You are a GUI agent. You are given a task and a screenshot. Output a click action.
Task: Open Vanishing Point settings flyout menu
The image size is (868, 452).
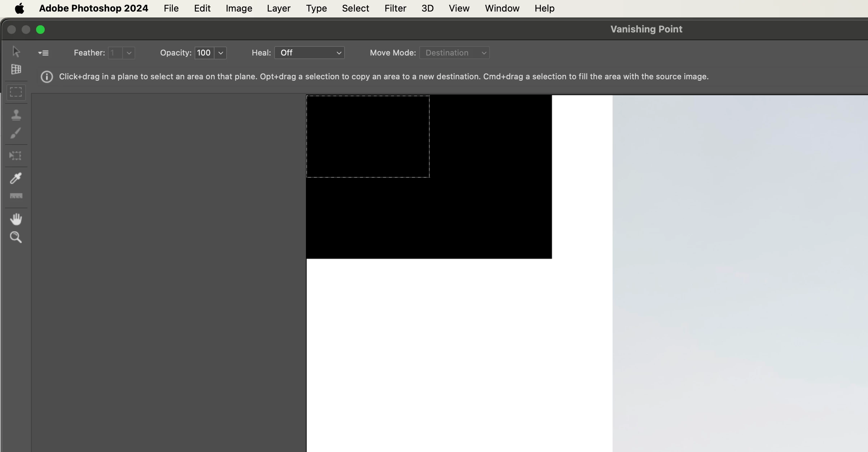click(43, 53)
